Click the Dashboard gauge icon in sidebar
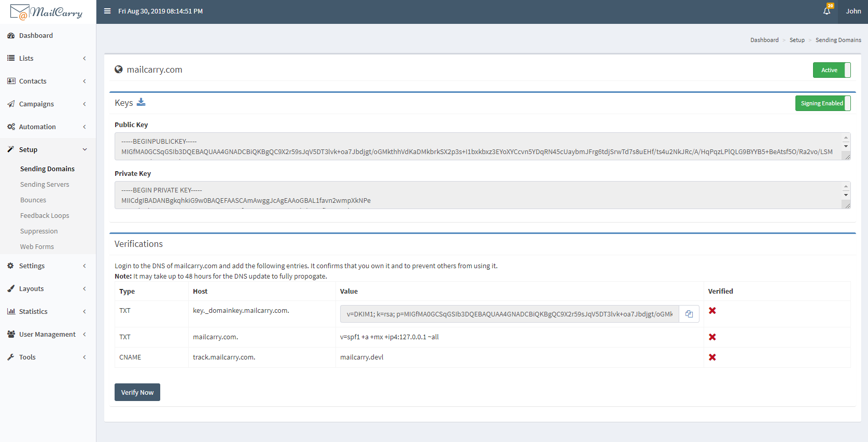Image resolution: width=868 pixels, height=442 pixels. pyautogui.click(x=11, y=36)
